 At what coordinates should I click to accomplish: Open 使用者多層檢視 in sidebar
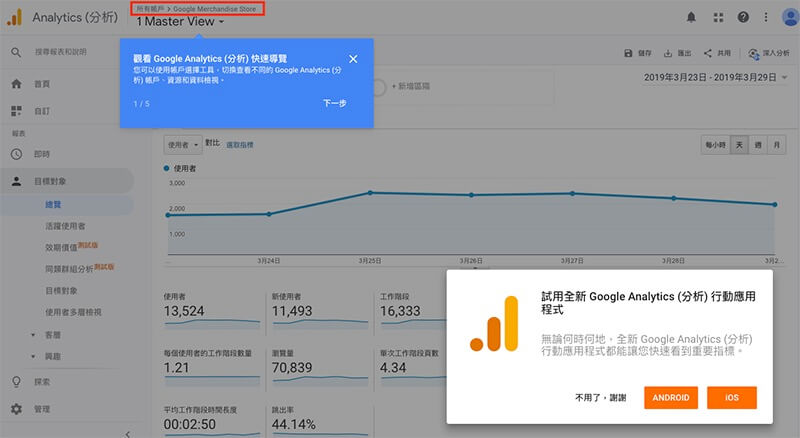[x=73, y=312]
